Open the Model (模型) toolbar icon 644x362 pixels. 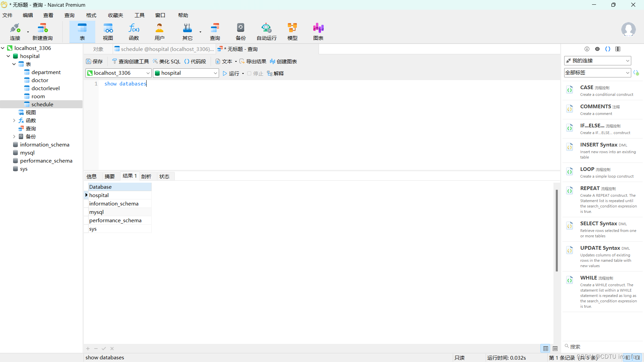[x=292, y=32]
